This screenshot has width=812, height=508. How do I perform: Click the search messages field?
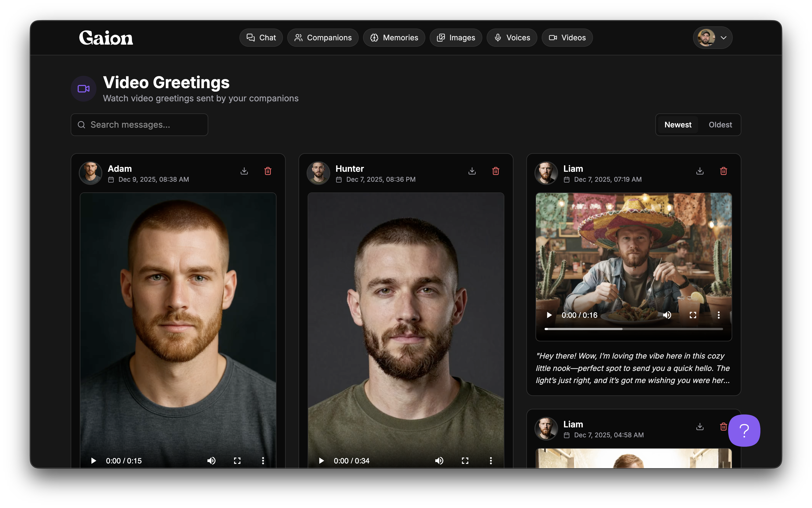139,124
